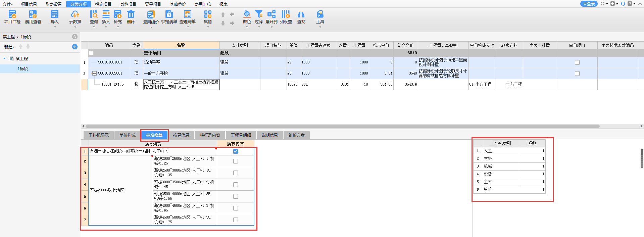Click the 整理清单 icon
Viewport: 644px width, 237px height.
pos(187,14)
